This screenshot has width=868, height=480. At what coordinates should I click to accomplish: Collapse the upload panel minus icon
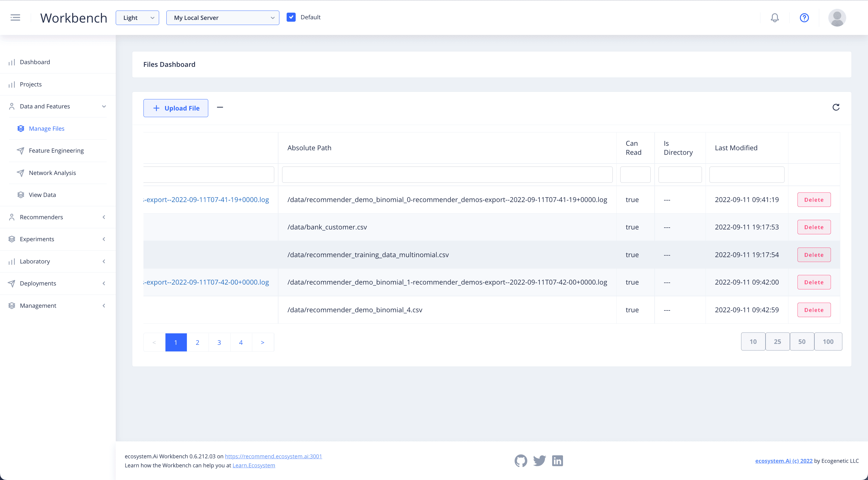point(220,108)
